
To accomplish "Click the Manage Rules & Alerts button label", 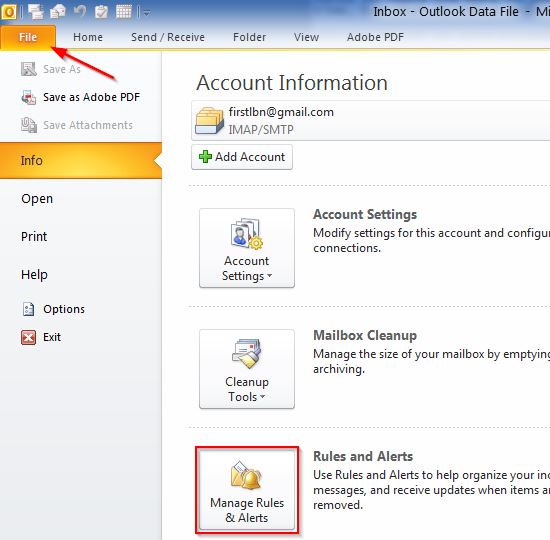I will (x=247, y=511).
